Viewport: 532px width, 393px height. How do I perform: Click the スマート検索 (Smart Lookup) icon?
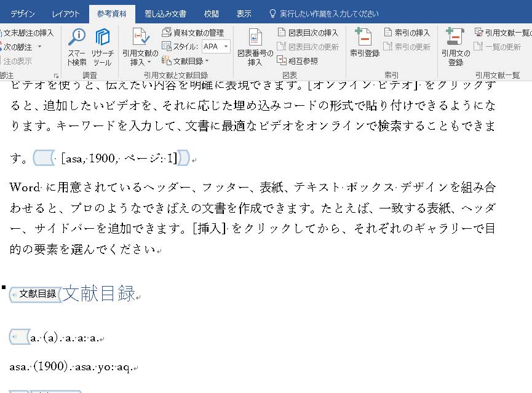[x=77, y=38]
